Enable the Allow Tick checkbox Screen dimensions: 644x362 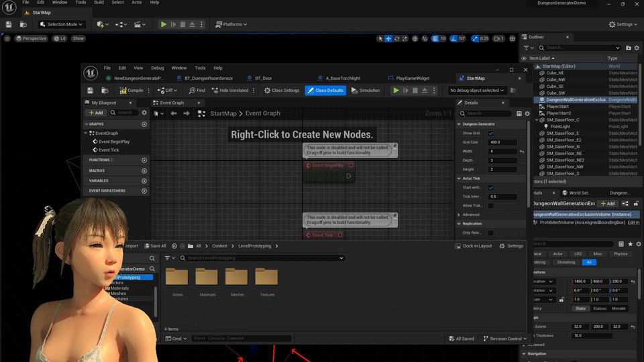point(490,206)
